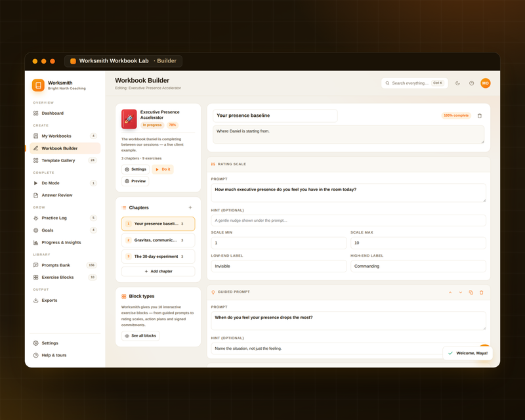Click the Scale Max field
525x420 pixels.
click(x=418, y=243)
